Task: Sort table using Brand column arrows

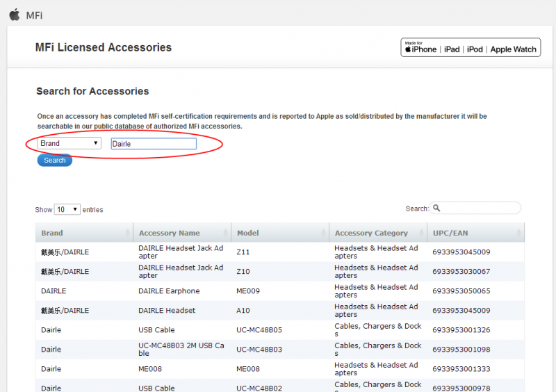Action: 127,233
